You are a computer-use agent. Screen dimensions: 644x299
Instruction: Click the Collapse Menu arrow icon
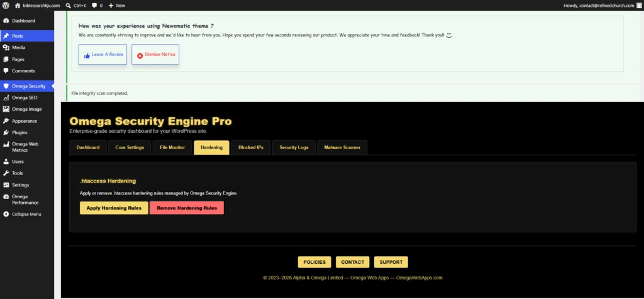tap(6, 214)
